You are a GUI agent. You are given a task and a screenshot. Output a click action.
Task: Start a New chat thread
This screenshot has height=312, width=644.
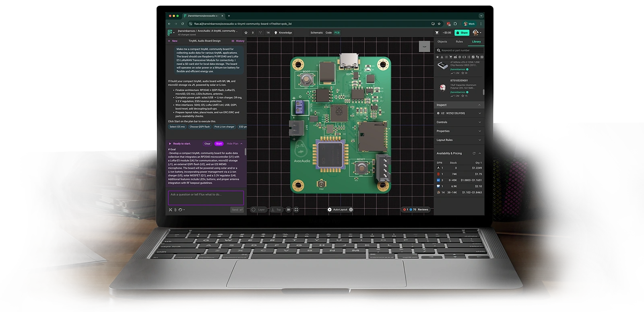pos(173,41)
